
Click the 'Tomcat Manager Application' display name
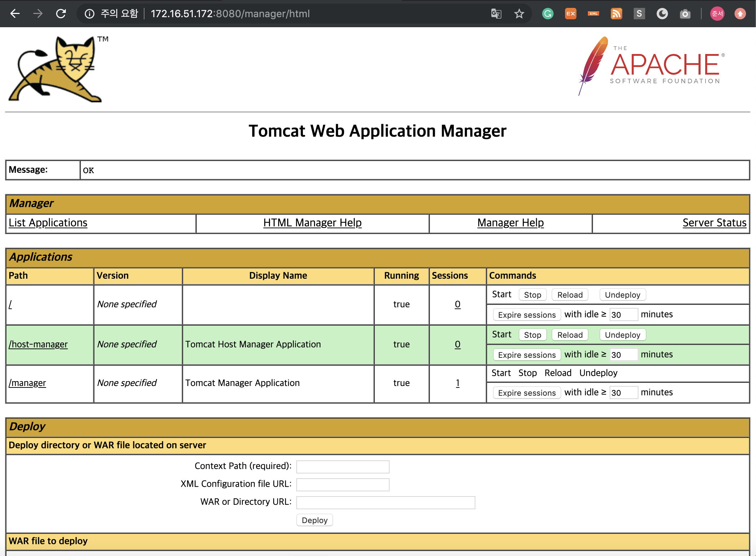[x=242, y=383]
